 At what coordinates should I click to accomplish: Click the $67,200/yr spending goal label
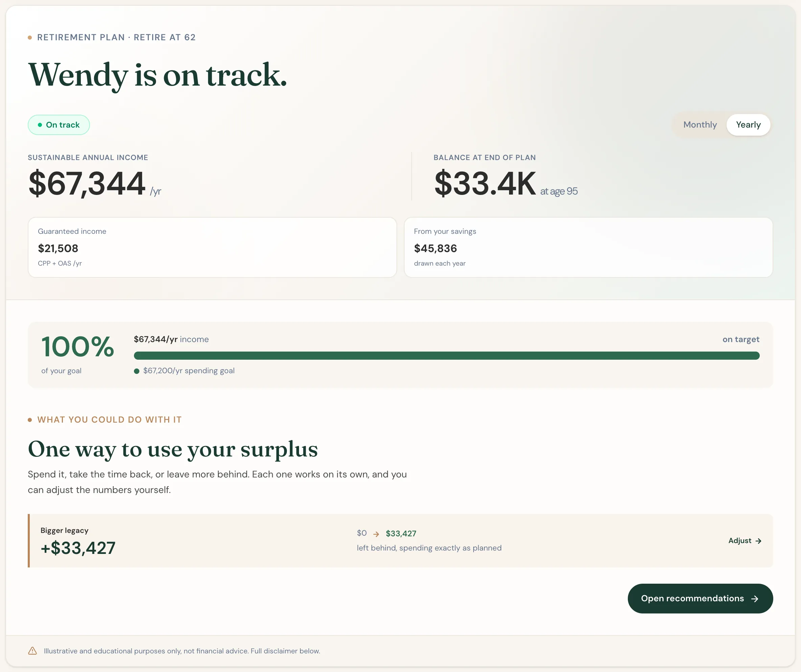click(x=188, y=371)
